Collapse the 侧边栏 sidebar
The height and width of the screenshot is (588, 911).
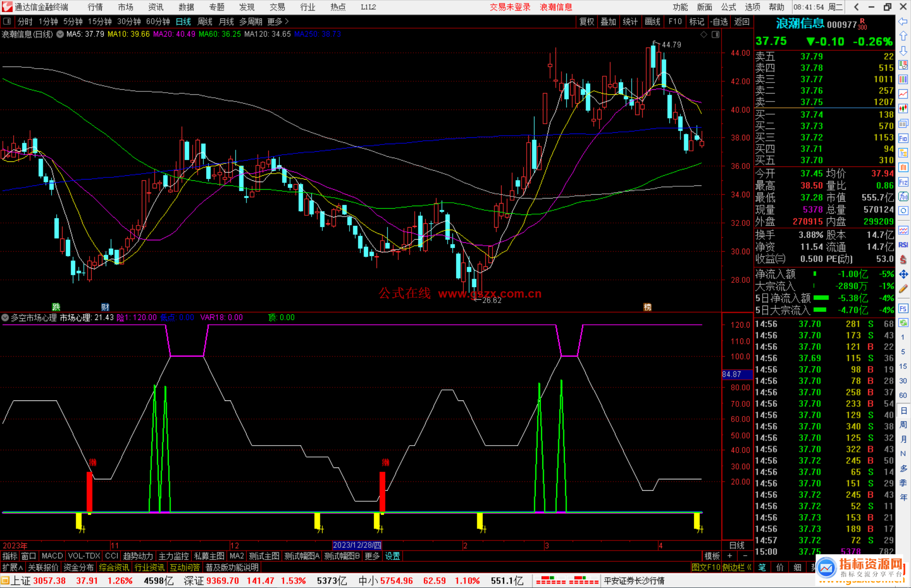pos(737,567)
